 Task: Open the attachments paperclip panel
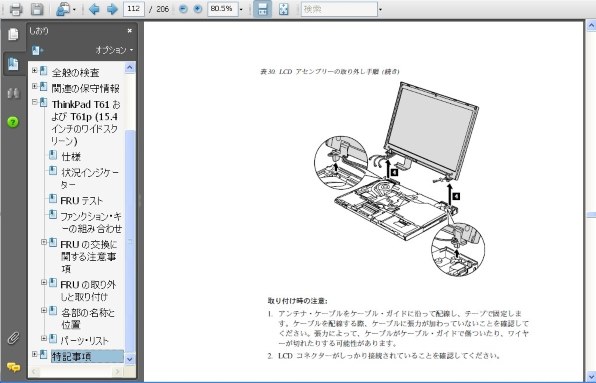point(13,338)
